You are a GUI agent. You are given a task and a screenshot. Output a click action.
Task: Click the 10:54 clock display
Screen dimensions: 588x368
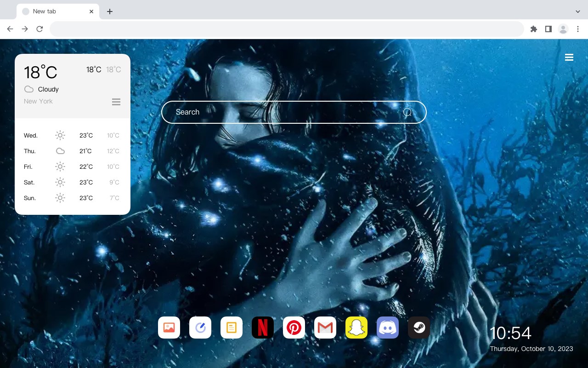[510, 333]
